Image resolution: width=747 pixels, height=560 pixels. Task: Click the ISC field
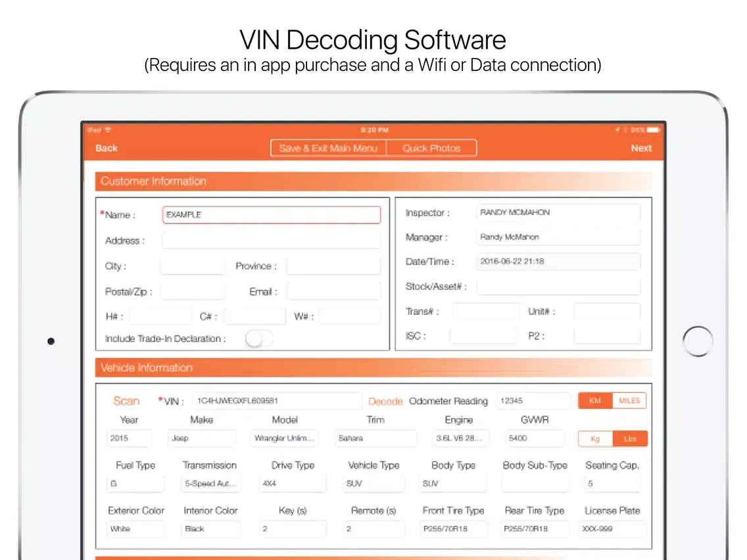[483, 336]
